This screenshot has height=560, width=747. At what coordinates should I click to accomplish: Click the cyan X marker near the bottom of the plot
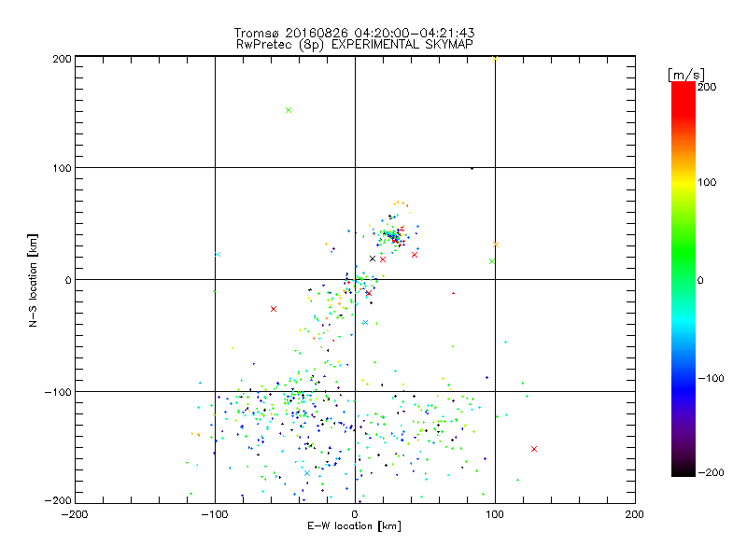click(307, 473)
